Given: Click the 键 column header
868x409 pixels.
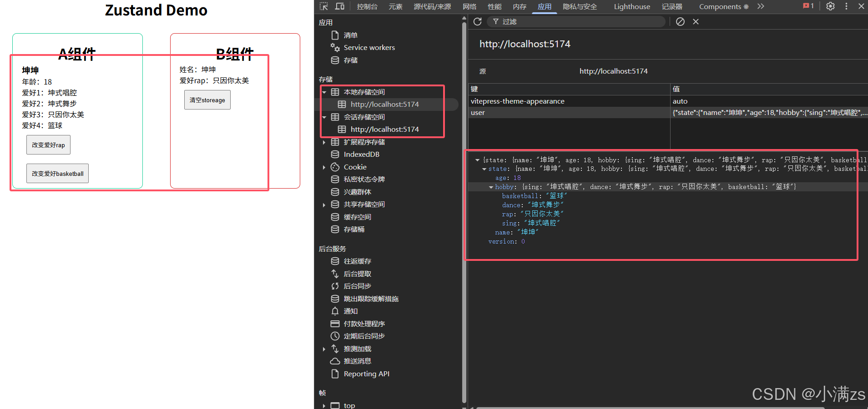Looking at the screenshot, I should [x=569, y=89].
